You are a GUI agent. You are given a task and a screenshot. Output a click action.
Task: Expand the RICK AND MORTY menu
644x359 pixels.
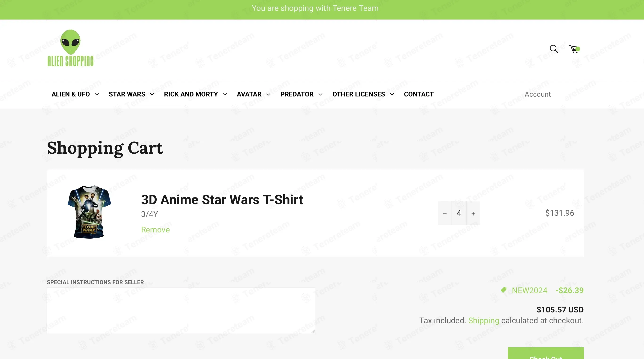pos(195,94)
